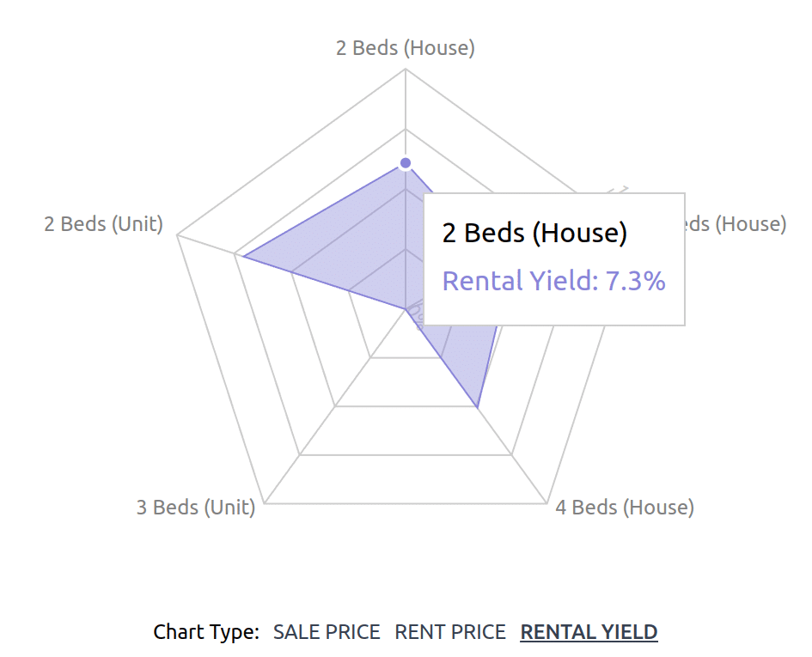812x657 pixels.
Task: Click the 2 Beds (Unit) axis label
Action: coord(104,223)
